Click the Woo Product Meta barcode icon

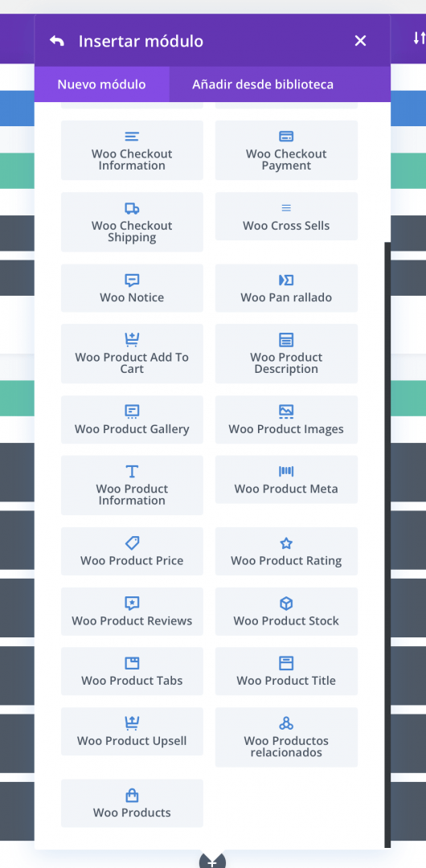click(x=286, y=471)
